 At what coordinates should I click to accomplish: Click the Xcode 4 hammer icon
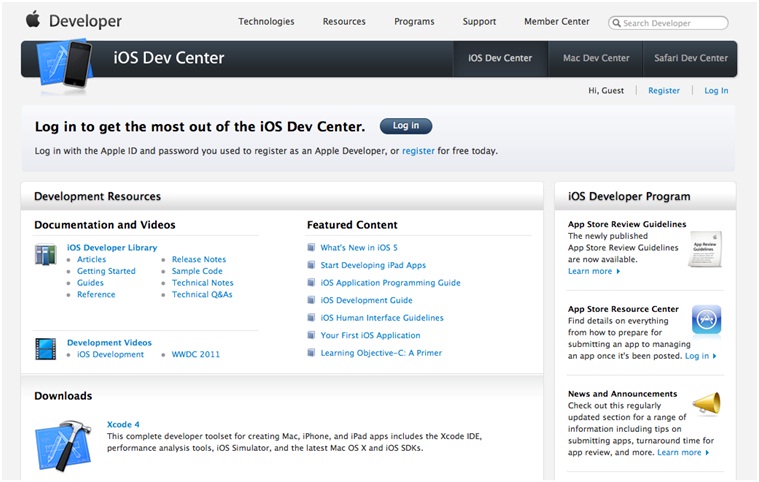pyautogui.click(x=63, y=445)
